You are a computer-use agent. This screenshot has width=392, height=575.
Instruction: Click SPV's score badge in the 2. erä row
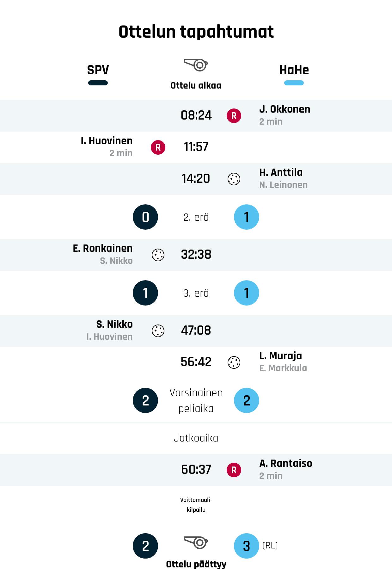click(x=145, y=217)
